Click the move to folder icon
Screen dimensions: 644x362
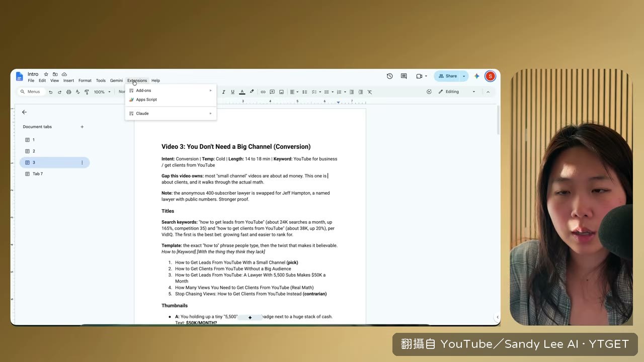point(55,74)
